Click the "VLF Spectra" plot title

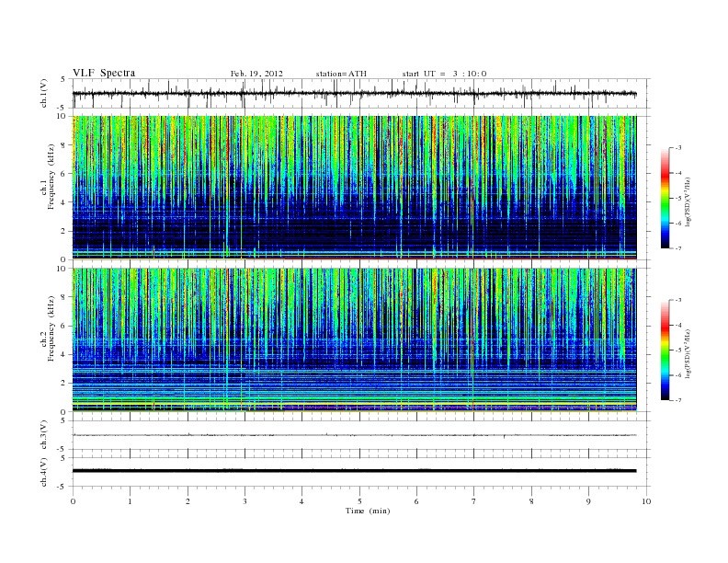click(104, 73)
